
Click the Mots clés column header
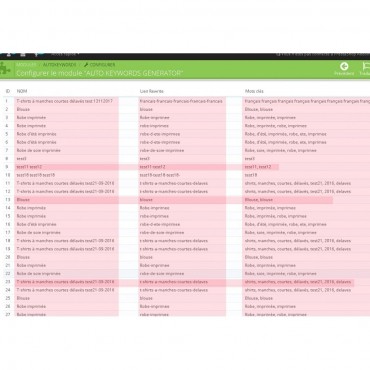(x=254, y=91)
